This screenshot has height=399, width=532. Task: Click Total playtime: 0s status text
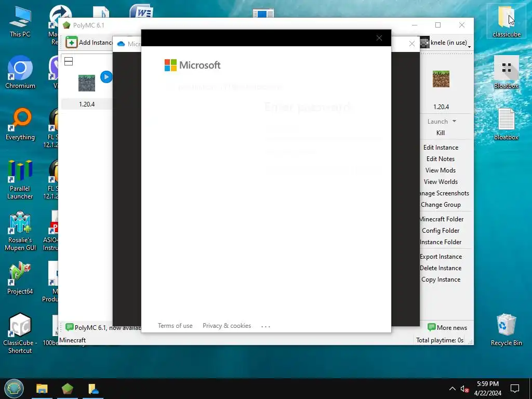click(440, 340)
